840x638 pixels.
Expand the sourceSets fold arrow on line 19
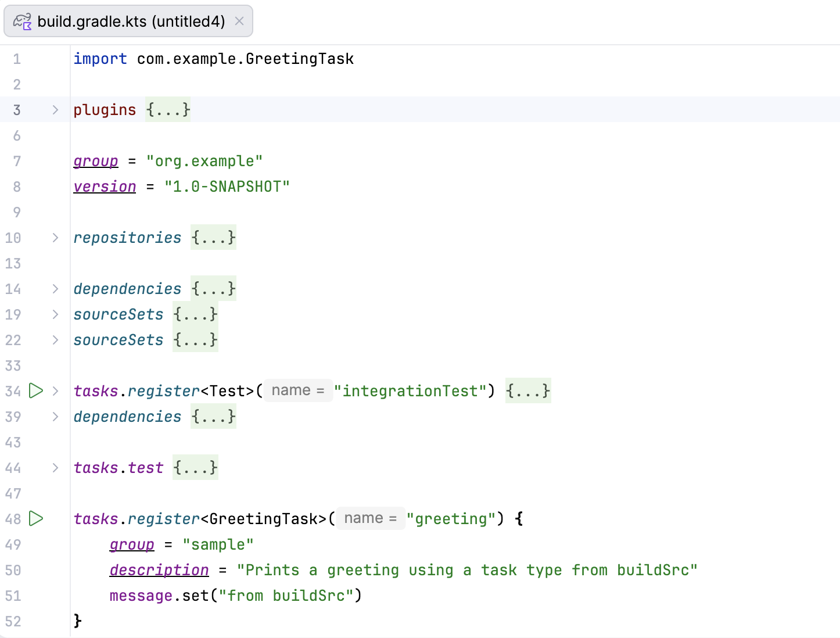[55, 314]
